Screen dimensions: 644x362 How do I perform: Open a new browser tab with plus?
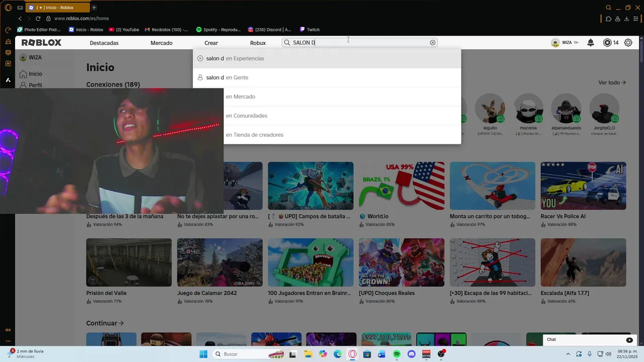94,8
